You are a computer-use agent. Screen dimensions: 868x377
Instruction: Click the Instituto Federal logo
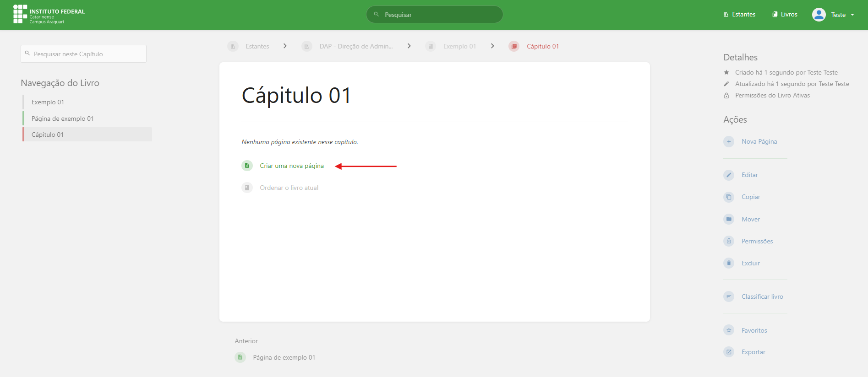coord(49,15)
